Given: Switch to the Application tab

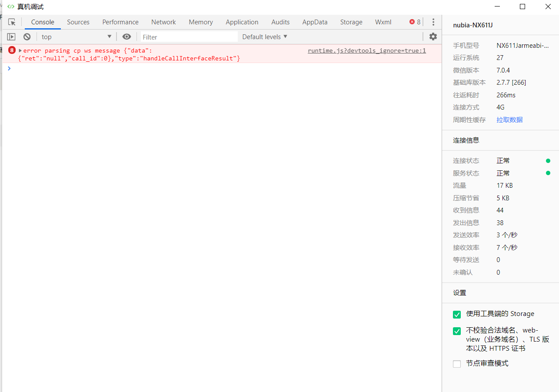Looking at the screenshot, I should pos(242,22).
